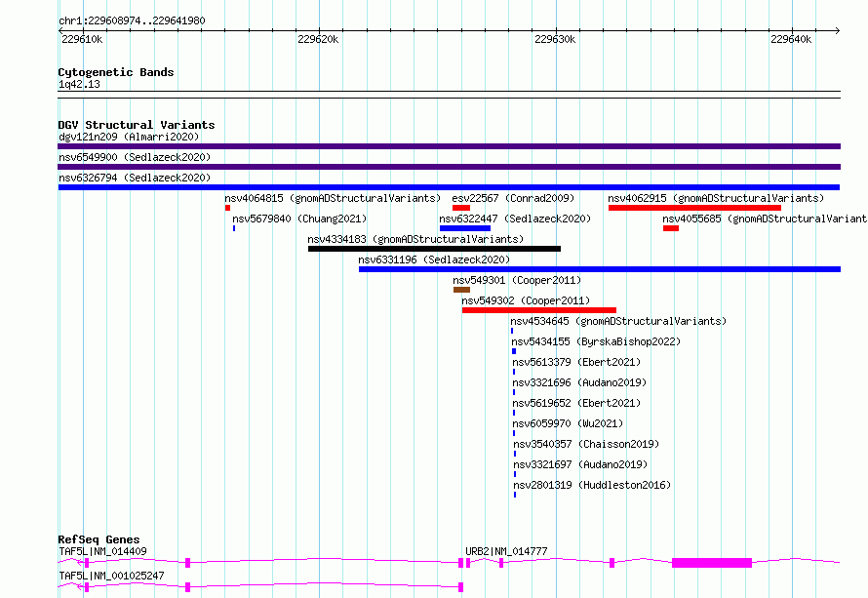Click the blue bar under nsv6331196
The image size is (868, 598).
[600, 269]
